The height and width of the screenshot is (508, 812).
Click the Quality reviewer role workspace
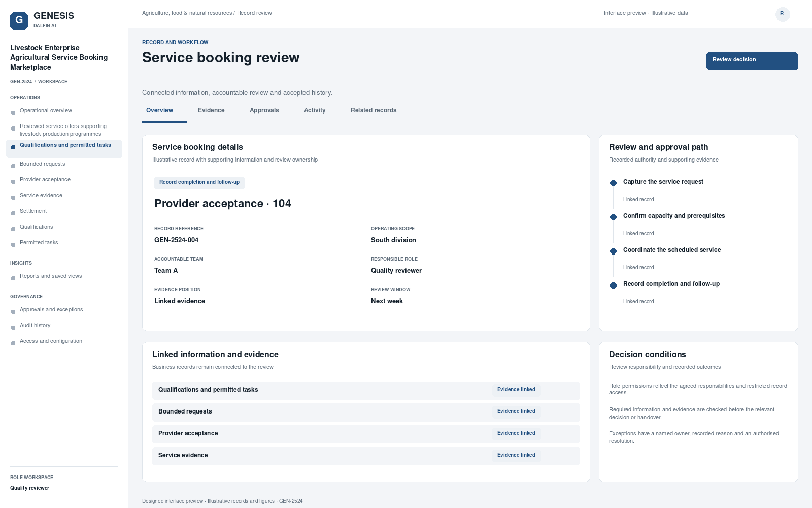coord(29,488)
